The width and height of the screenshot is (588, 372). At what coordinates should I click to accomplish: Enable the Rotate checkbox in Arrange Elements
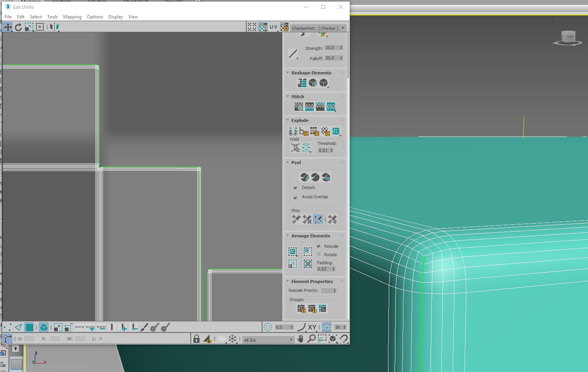click(x=319, y=254)
